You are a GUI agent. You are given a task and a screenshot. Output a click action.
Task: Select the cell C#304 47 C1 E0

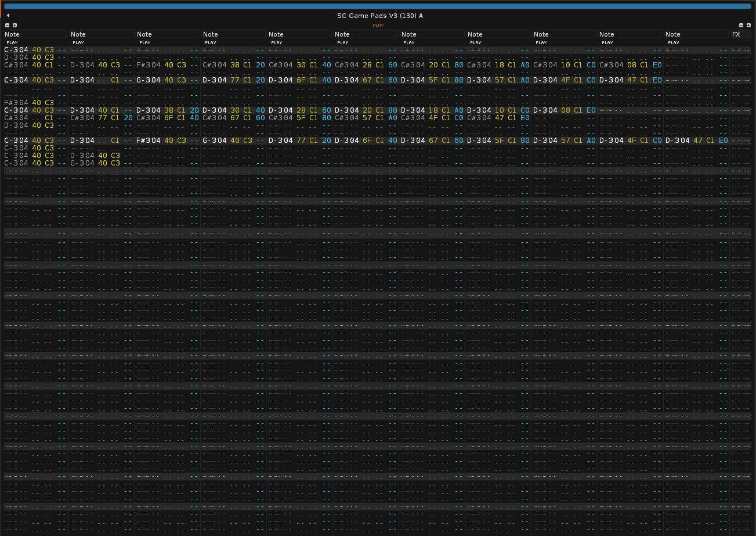pyautogui.click(x=498, y=118)
